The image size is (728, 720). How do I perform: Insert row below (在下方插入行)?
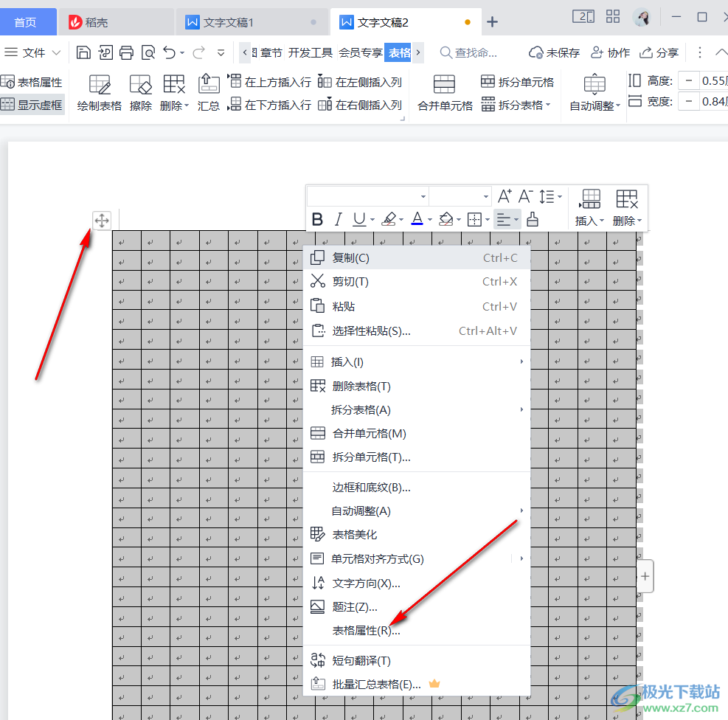click(270, 105)
